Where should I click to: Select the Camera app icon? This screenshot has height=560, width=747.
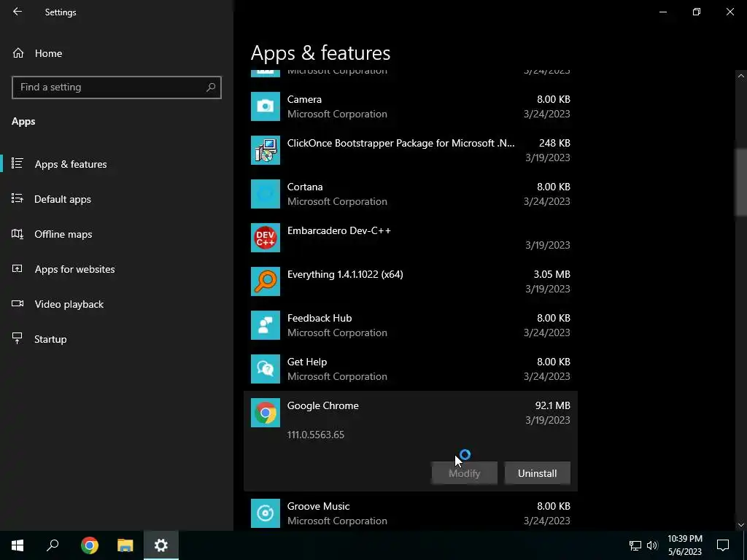pos(266,106)
